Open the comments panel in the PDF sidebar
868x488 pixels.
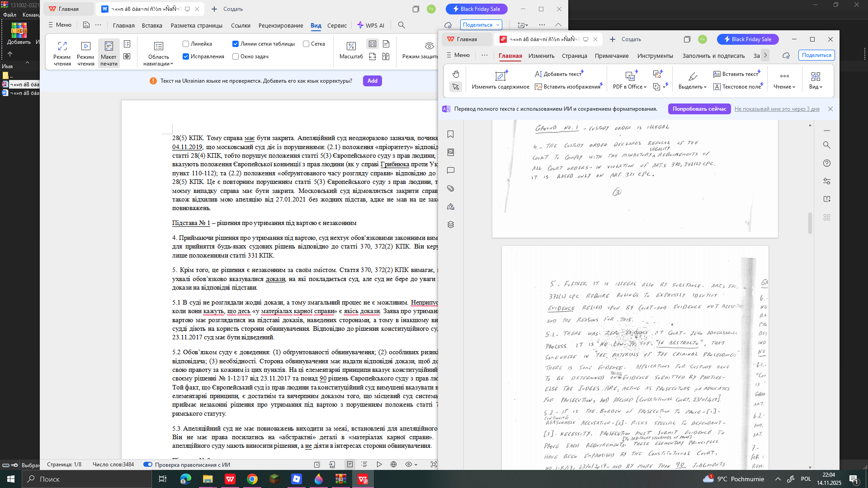click(x=451, y=170)
